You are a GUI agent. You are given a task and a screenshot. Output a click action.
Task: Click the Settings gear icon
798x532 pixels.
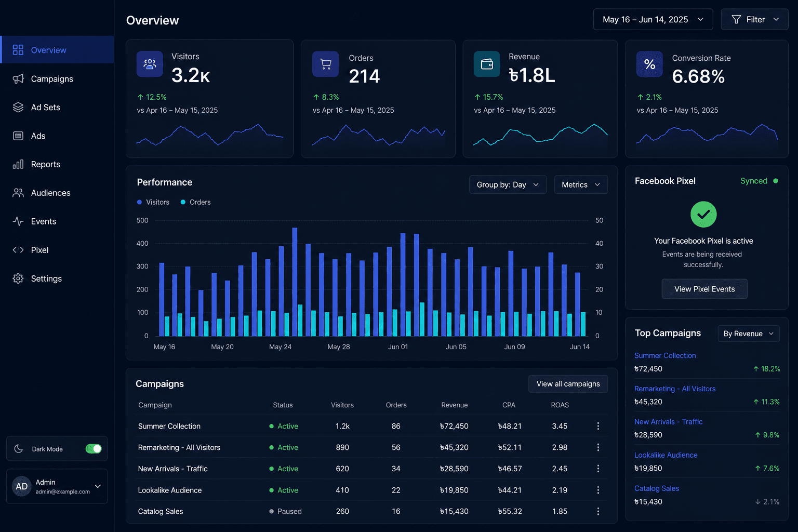coord(18,278)
